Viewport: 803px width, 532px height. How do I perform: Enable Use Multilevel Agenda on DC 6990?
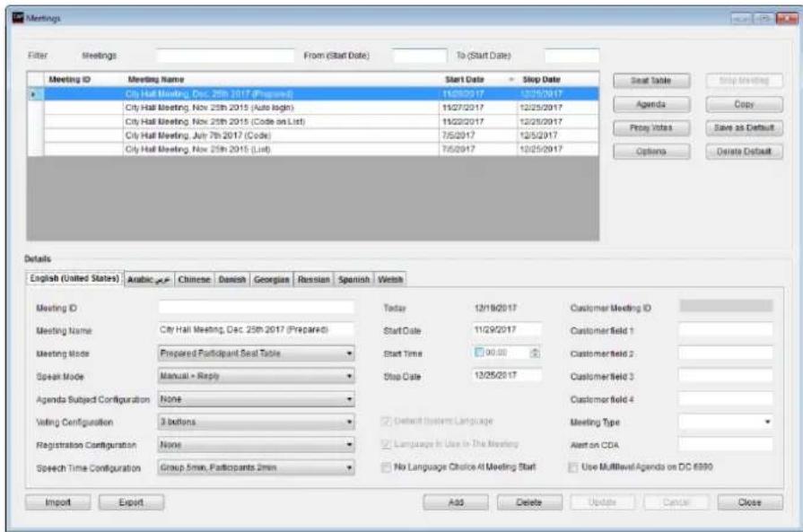click(573, 467)
